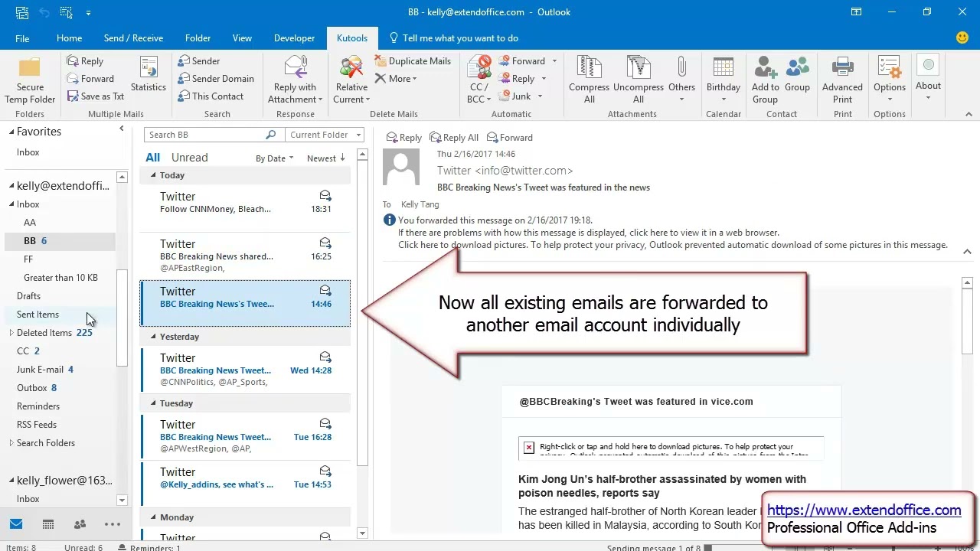Image resolution: width=980 pixels, height=551 pixels.
Task: Switch to Calendar view icon
Action: pos(48,524)
